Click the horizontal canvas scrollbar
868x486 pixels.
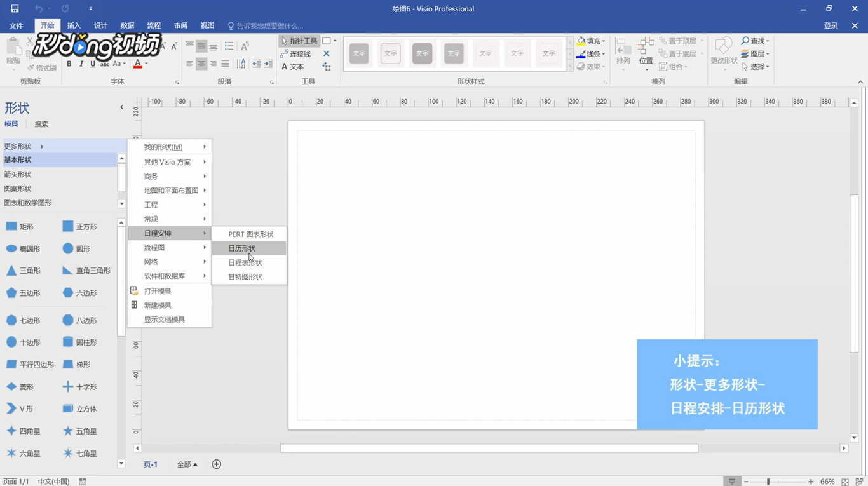click(489, 449)
